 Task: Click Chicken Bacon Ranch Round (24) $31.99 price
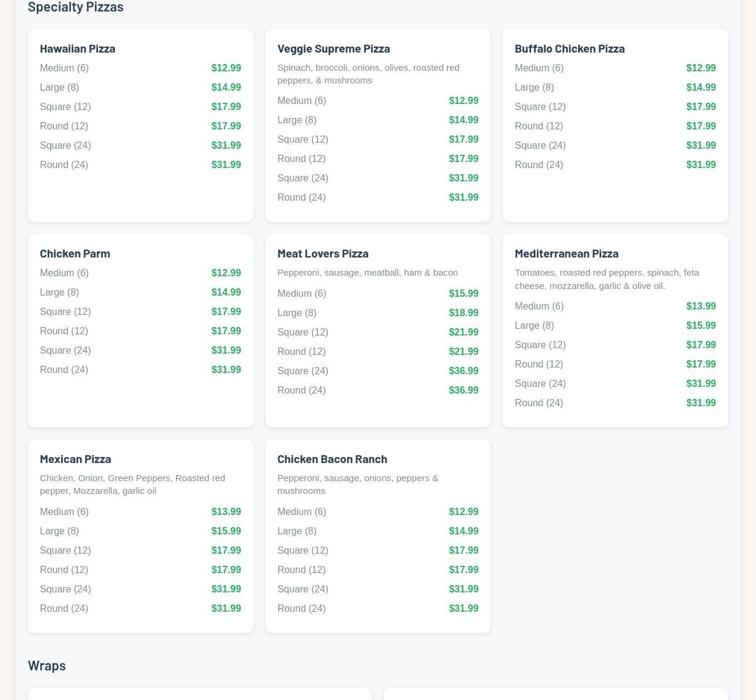click(463, 608)
